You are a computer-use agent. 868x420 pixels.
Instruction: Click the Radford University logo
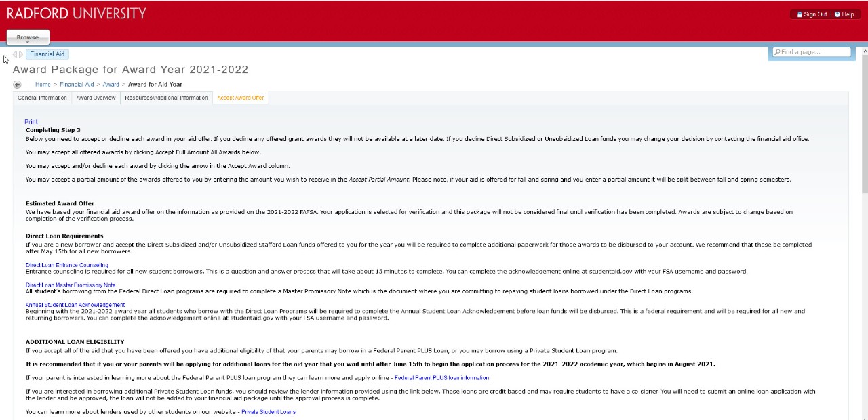[x=77, y=14]
